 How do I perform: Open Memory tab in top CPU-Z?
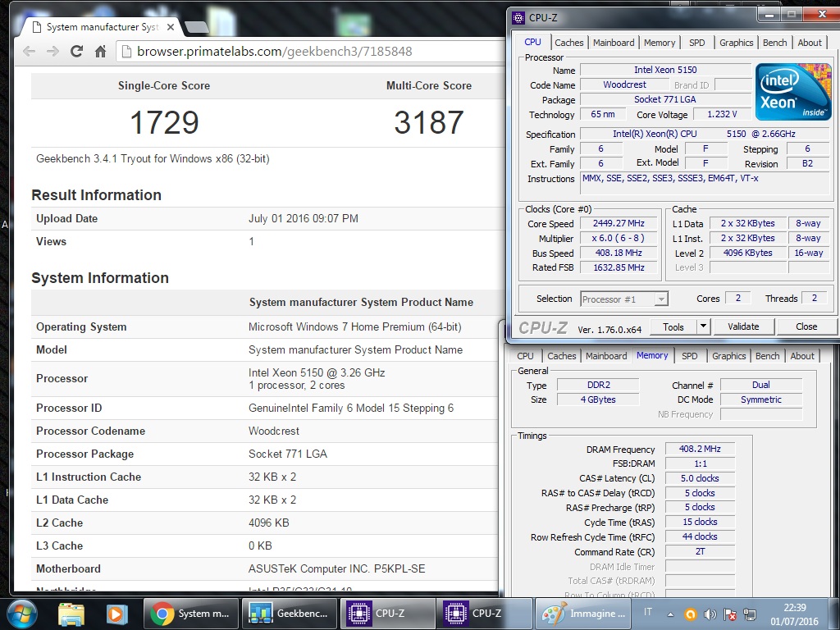pos(660,43)
